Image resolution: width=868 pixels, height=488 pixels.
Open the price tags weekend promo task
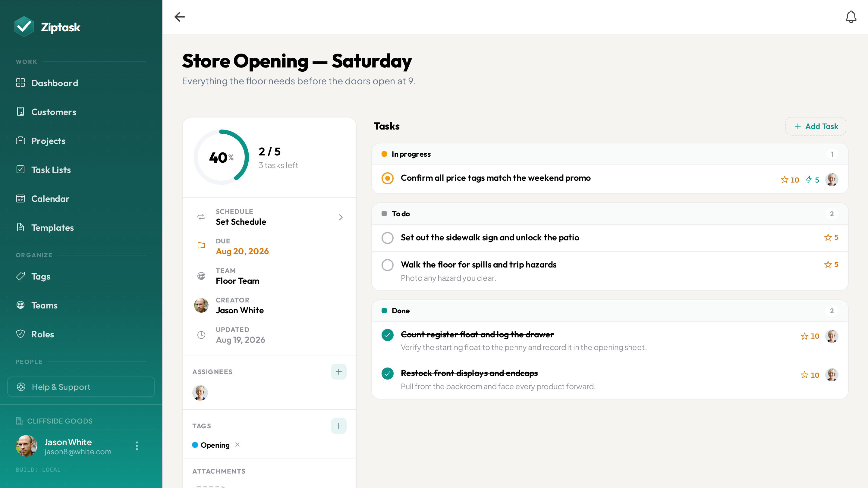tap(495, 178)
